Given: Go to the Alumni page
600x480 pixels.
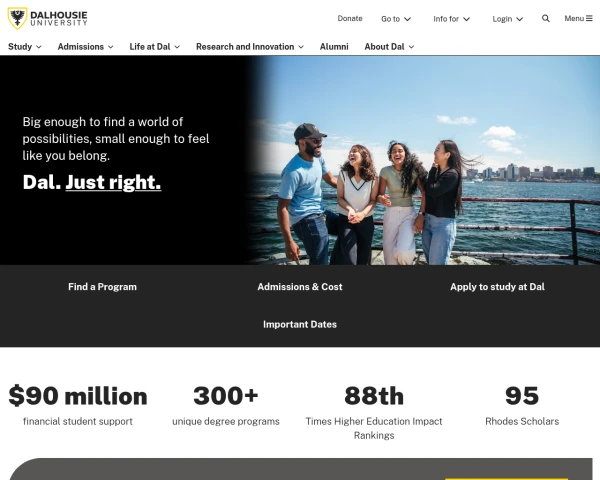Looking at the screenshot, I should coord(334,47).
